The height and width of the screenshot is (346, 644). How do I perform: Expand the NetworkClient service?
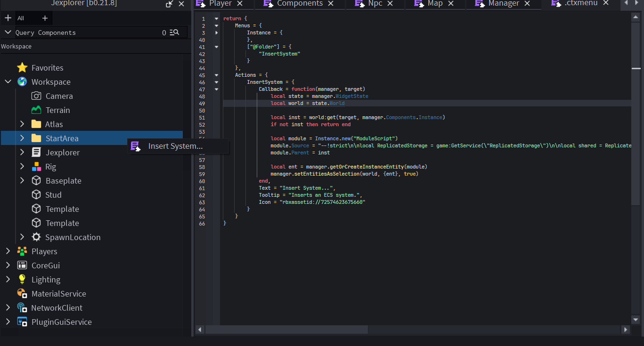tap(8, 308)
